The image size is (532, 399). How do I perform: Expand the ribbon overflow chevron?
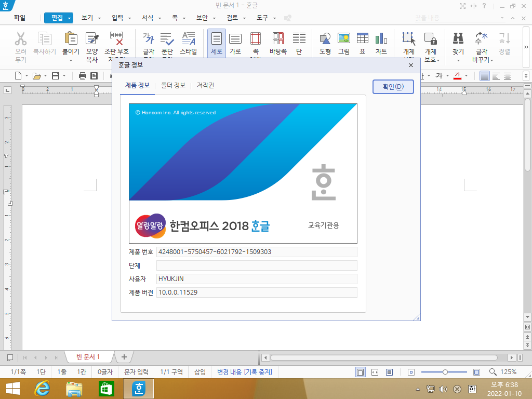tap(526, 47)
